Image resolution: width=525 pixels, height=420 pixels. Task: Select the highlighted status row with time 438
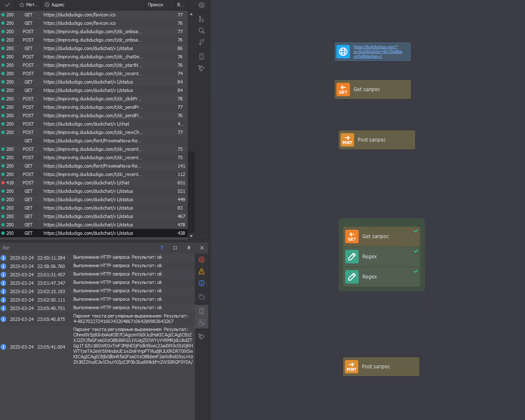point(94,233)
